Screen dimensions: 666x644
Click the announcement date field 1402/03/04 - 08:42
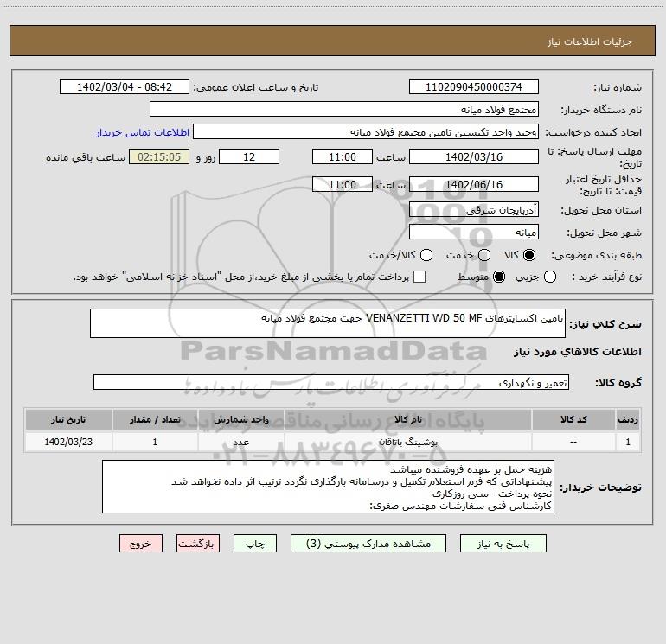tap(125, 86)
